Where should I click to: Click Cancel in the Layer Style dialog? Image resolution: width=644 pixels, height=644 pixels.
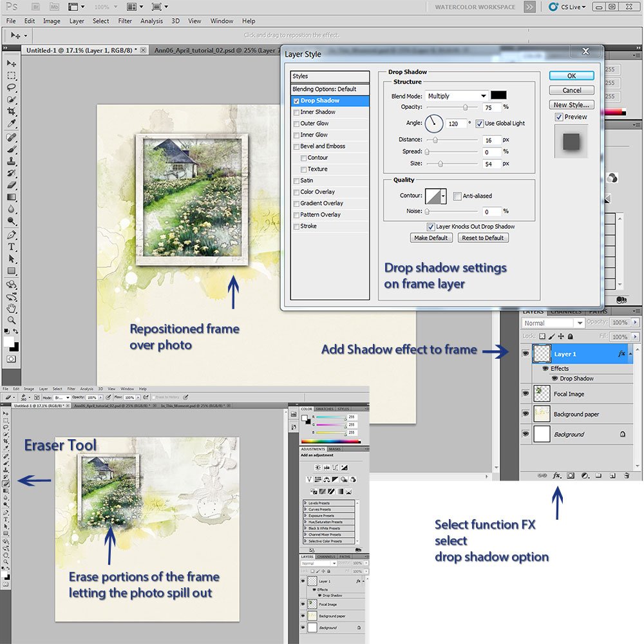click(571, 90)
